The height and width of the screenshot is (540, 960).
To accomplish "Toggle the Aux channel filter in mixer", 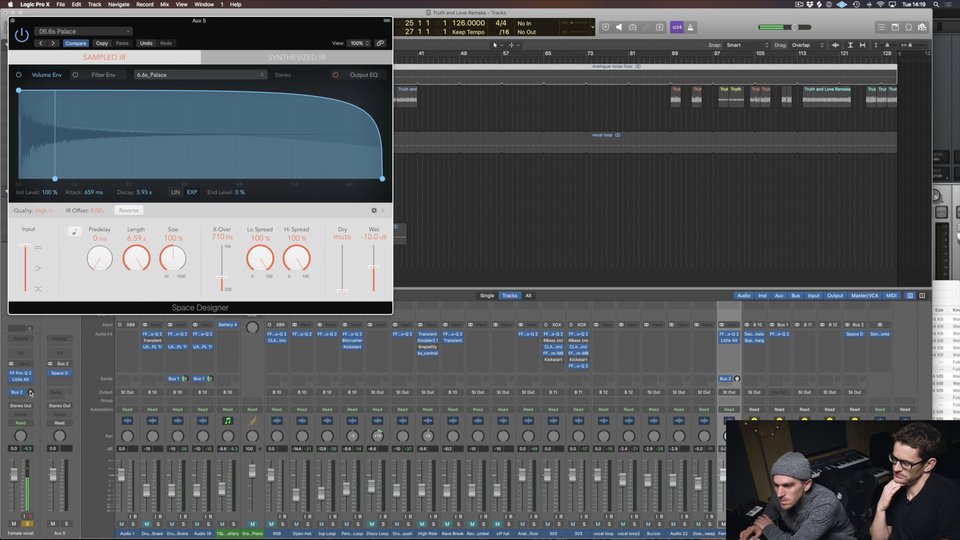I will 779,296.
